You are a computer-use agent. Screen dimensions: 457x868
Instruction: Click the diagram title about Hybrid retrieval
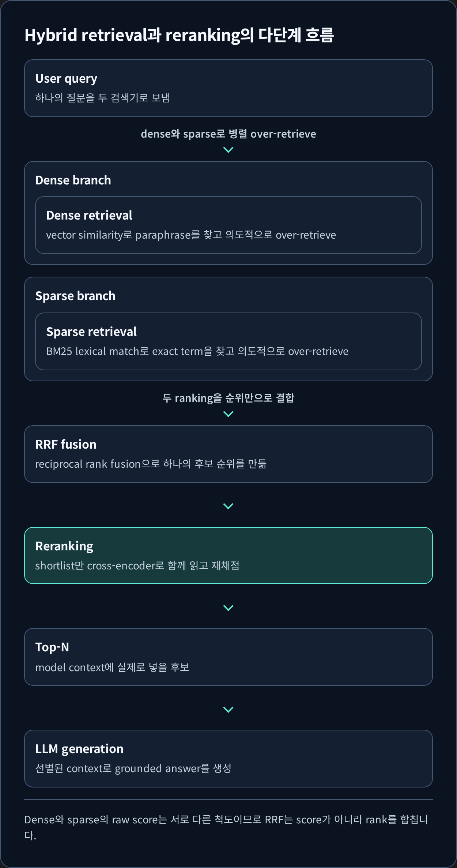pos(179,35)
